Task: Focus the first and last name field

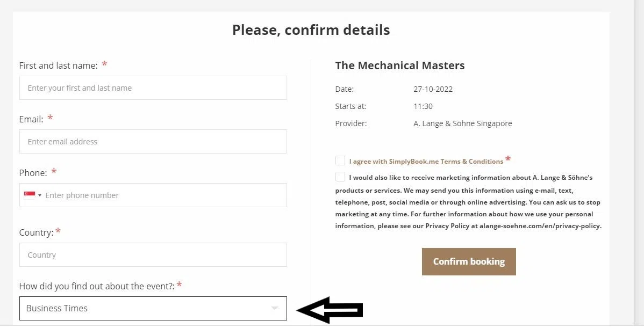Action: tap(153, 88)
